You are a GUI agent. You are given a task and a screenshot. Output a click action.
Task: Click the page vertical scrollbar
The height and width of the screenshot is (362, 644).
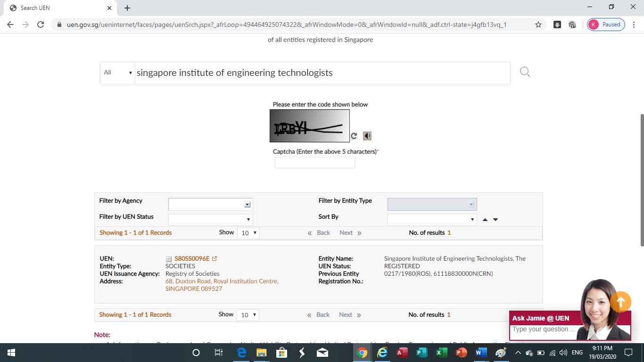(x=641, y=180)
